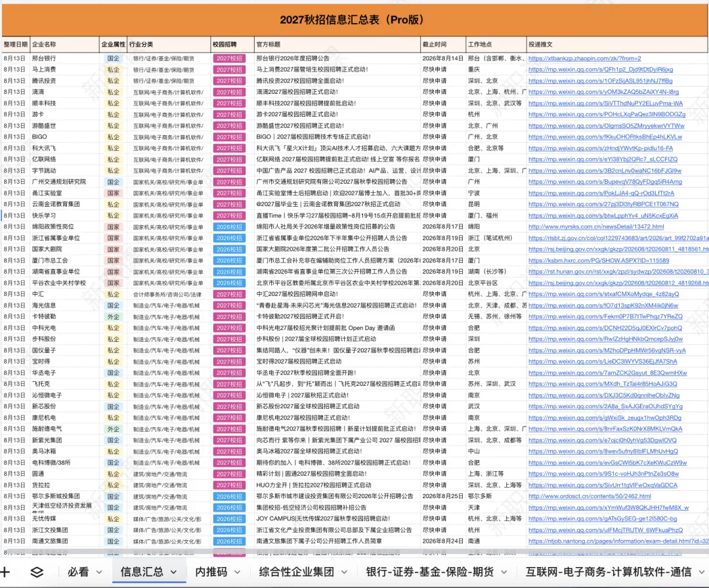This screenshot has width=709, height=588.
Task: Open the 马上消费 weixin article link
Action: coord(601,70)
